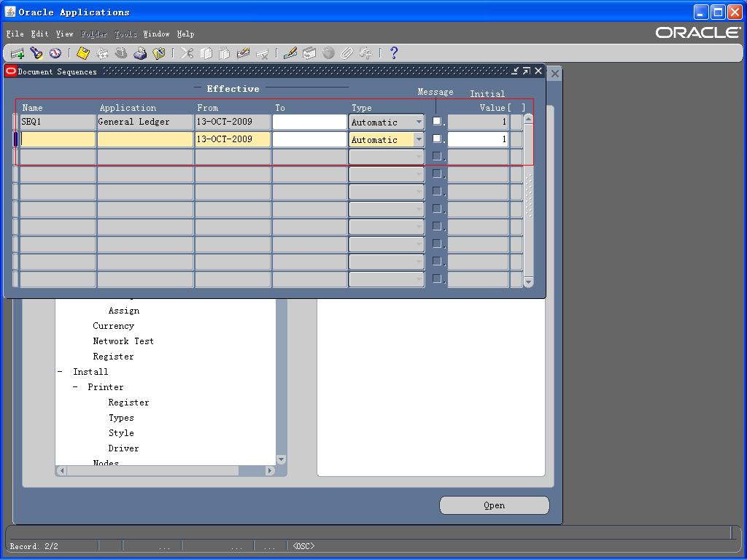Select Install in the Navigator tree
Screen dimensions: 747x560
[x=90, y=371]
